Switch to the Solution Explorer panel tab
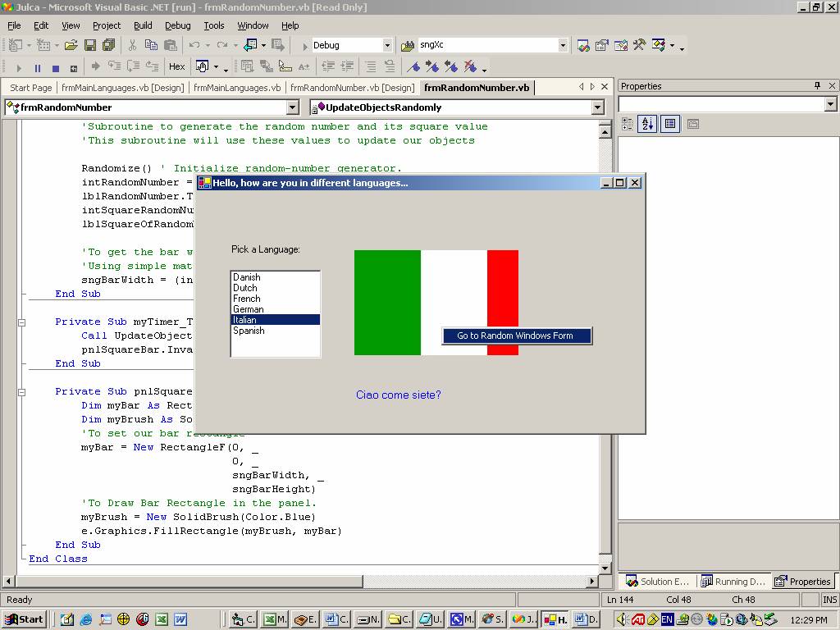 (x=657, y=582)
